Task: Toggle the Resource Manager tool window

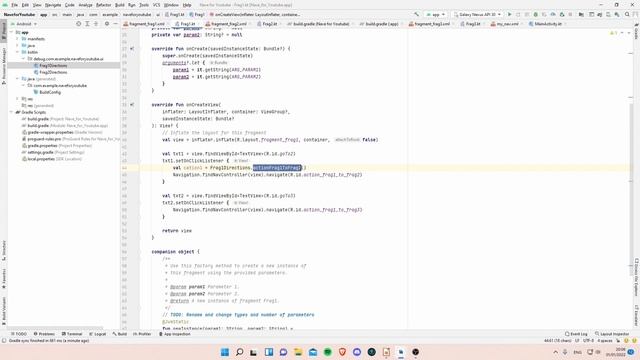Action: point(4,65)
